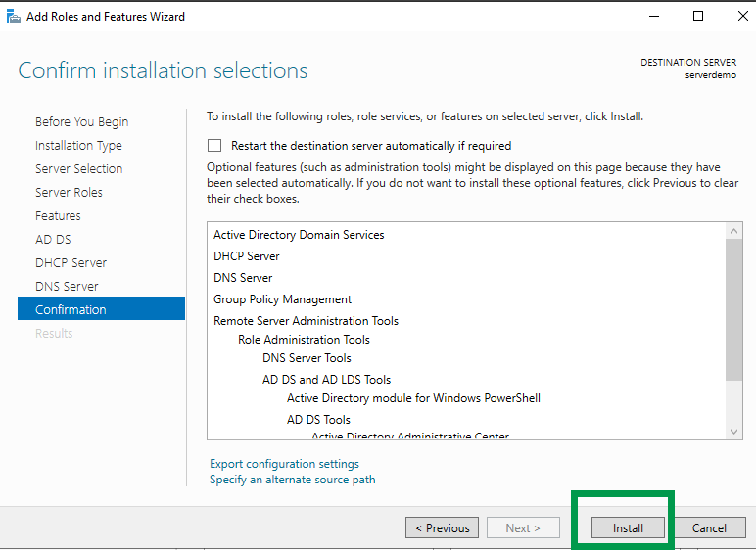The image size is (756, 550).
Task: Open DNS Server step in sidebar
Action: pyautogui.click(x=67, y=287)
